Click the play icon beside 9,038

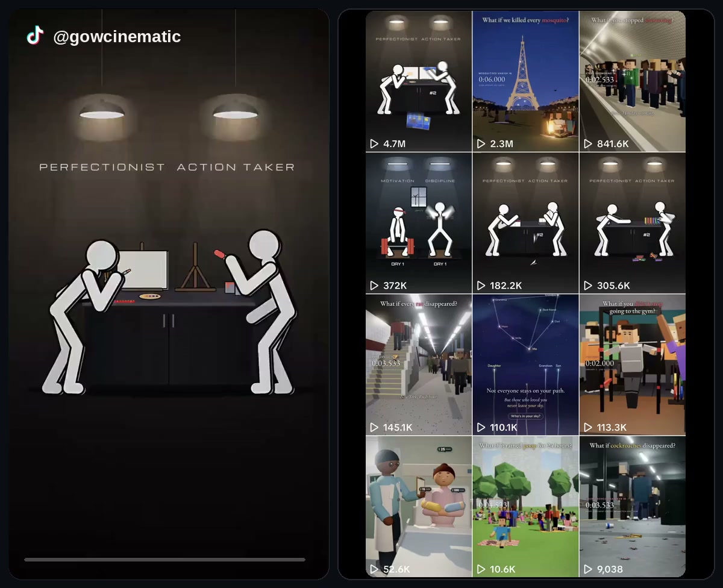[x=588, y=569]
